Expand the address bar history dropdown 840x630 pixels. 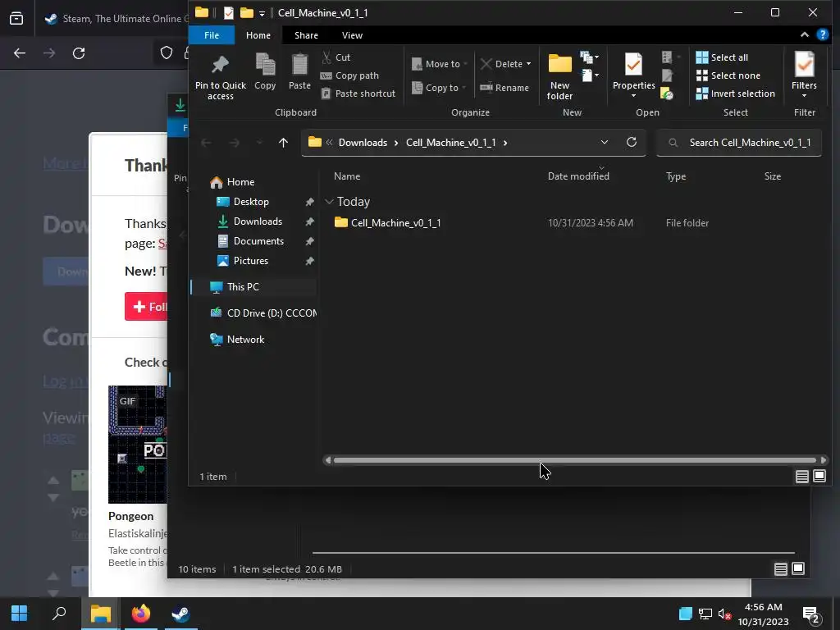click(605, 142)
